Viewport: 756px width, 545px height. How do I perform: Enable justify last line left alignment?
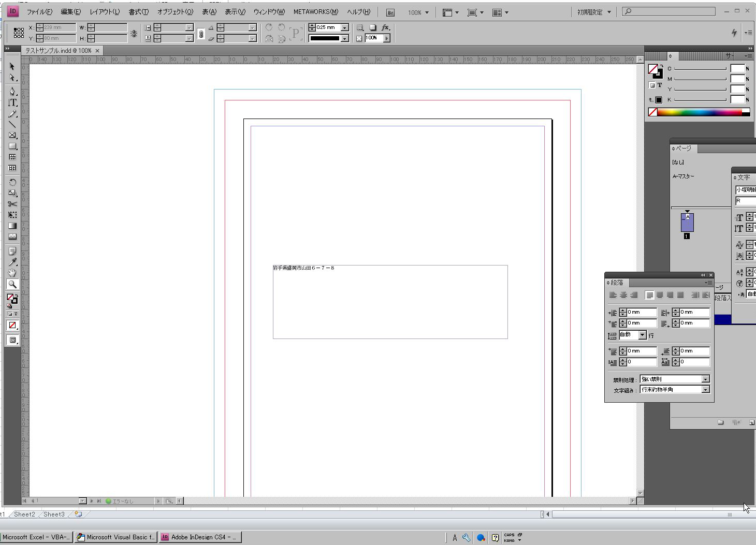click(x=649, y=295)
